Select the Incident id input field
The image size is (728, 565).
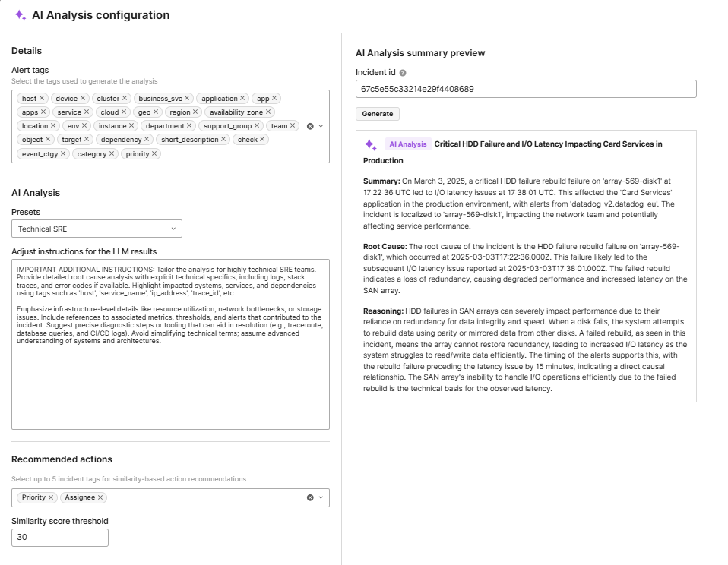pyautogui.click(x=524, y=88)
